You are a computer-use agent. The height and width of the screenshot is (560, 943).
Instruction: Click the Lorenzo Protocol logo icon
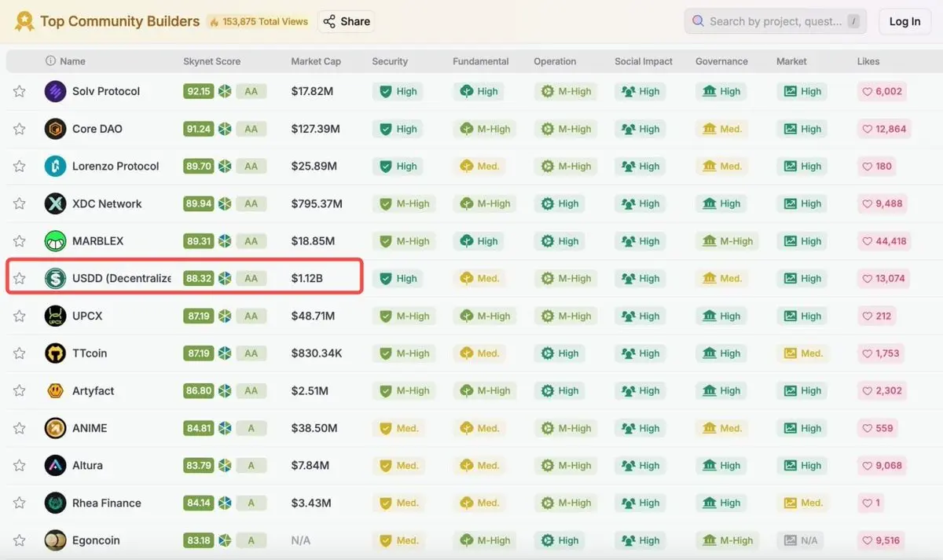point(55,166)
